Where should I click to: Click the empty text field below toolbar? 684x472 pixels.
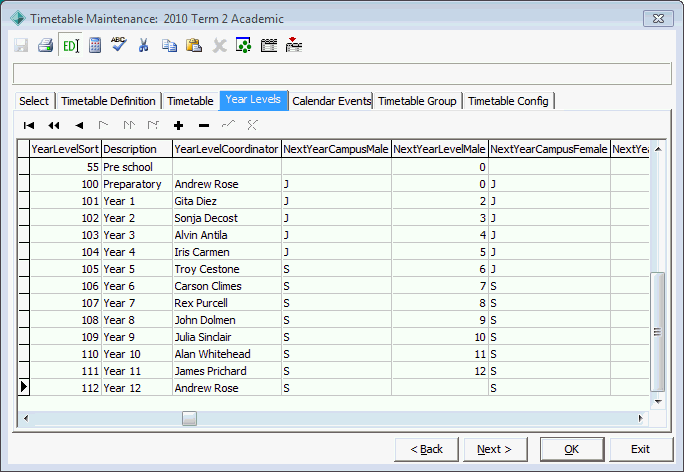(342, 74)
